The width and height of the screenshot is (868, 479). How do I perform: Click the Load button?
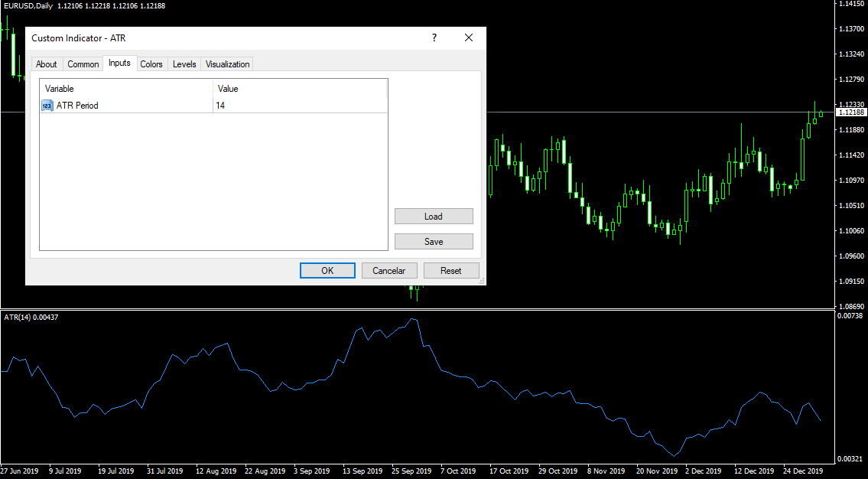[x=434, y=216]
